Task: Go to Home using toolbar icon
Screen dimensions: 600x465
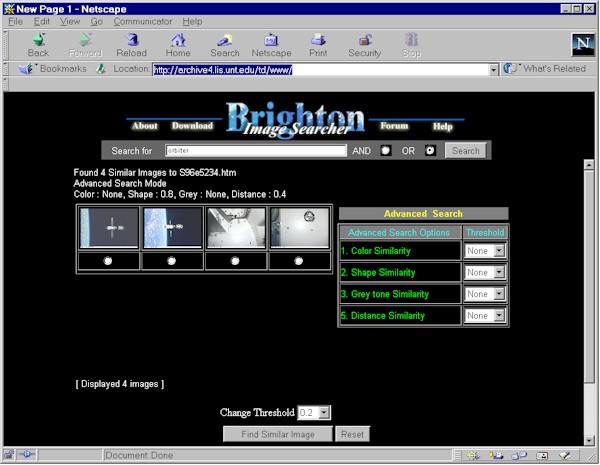Action: (179, 44)
